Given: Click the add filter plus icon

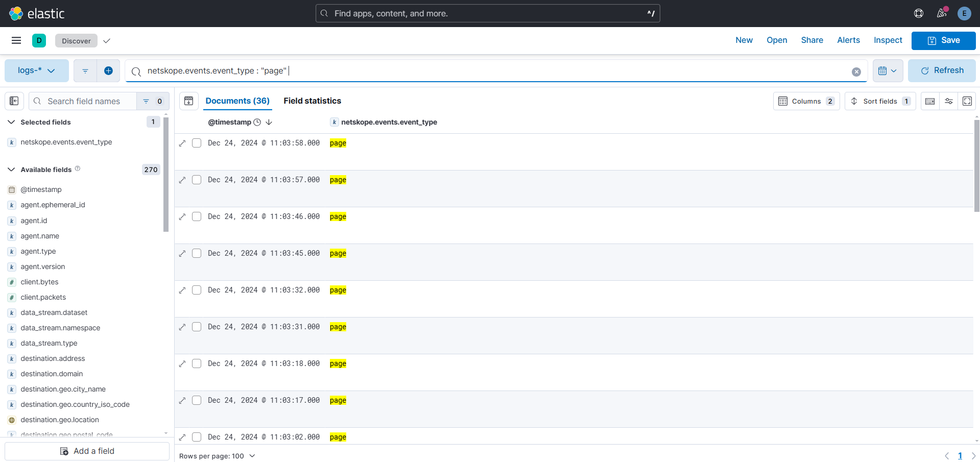Looking at the screenshot, I should (108, 70).
